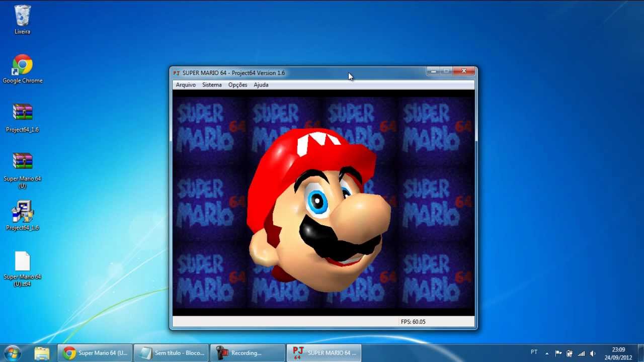
Task: Click the Show desktop strip
Action: pos(640,353)
